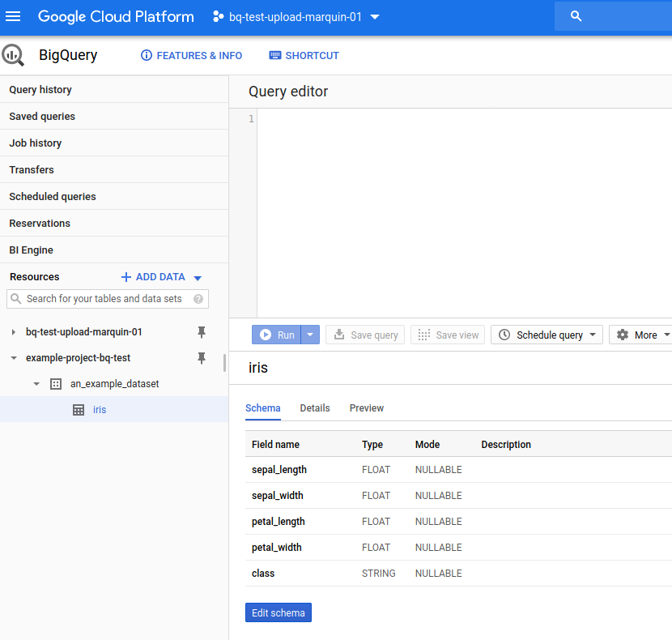672x640 pixels.
Task: Expand the bq-test-upload-marquin-01 project tree
Action: (13, 332)
